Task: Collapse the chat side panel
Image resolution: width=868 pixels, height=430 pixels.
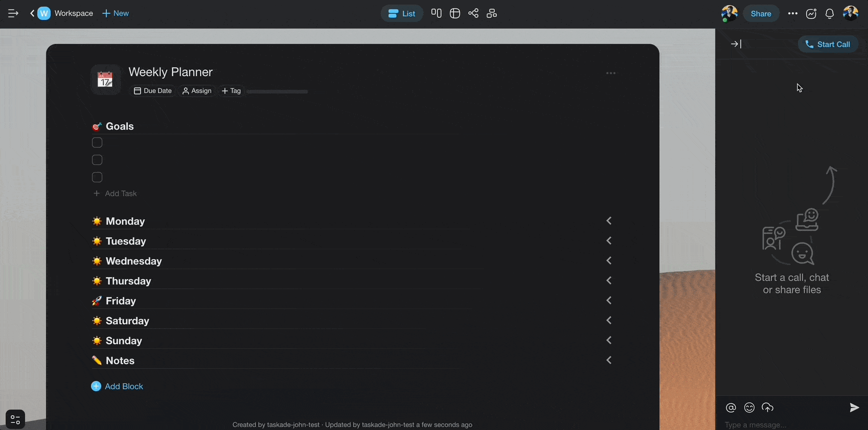Action: point(736,44)
